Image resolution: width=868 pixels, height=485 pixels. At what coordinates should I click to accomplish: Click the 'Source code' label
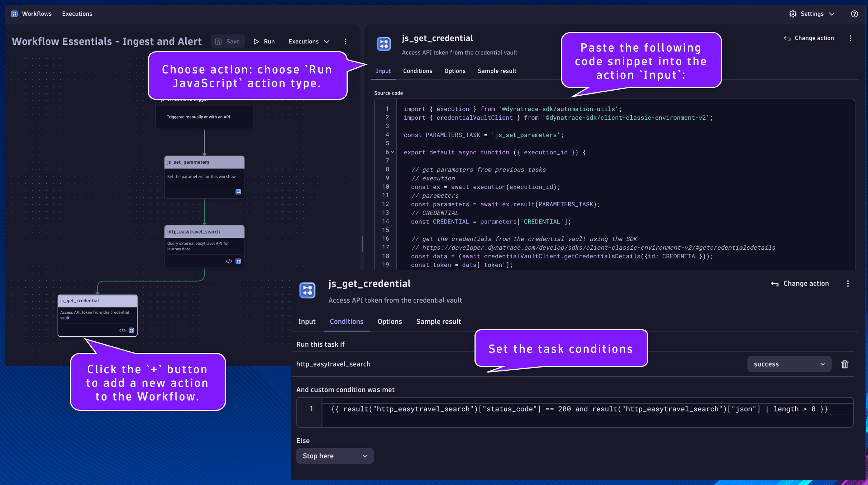click(388, 93)
